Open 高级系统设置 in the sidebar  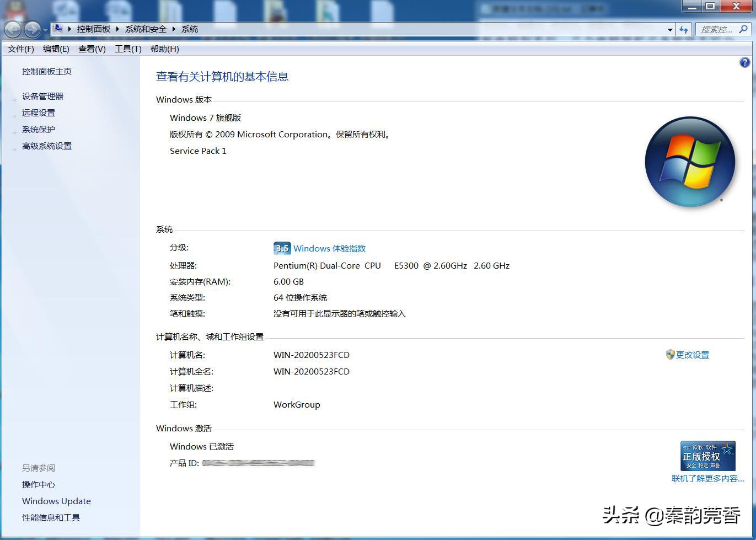(x=46, y=146)
